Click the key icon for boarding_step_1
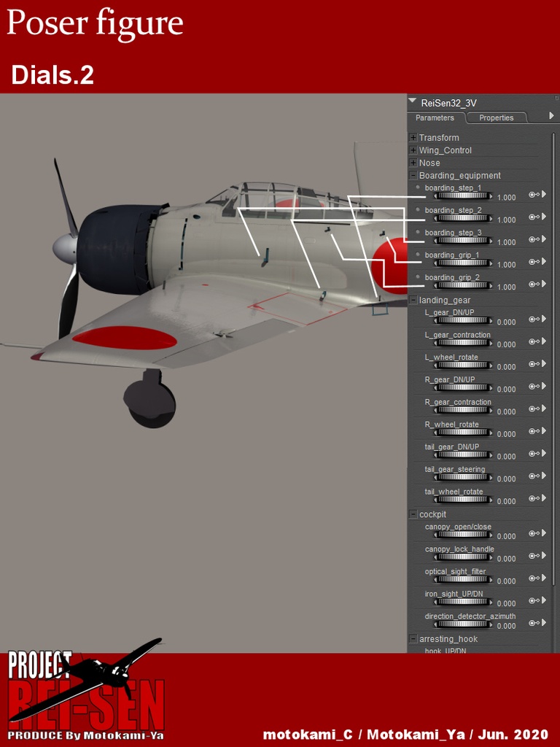The image size is (560, 747). click(x=534, y=194)
